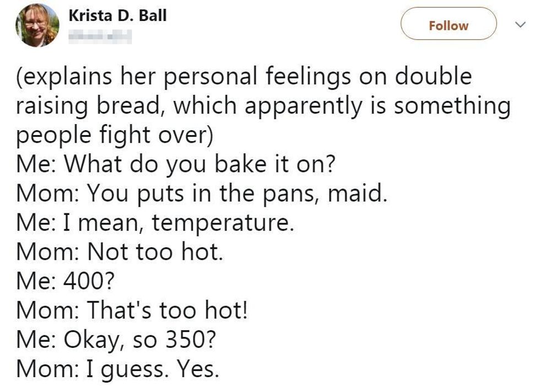Screen dimensions: 540x392
Task: Click the line "Mom: You puts in the pans, maid."
Action: click(202, 194)
